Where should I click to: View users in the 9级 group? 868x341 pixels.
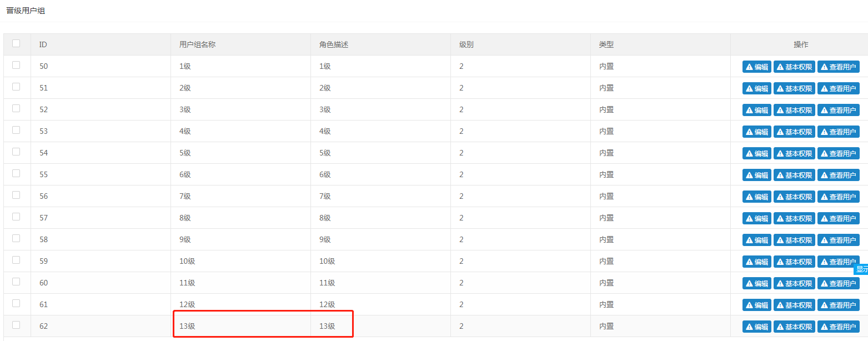(838, 240)
